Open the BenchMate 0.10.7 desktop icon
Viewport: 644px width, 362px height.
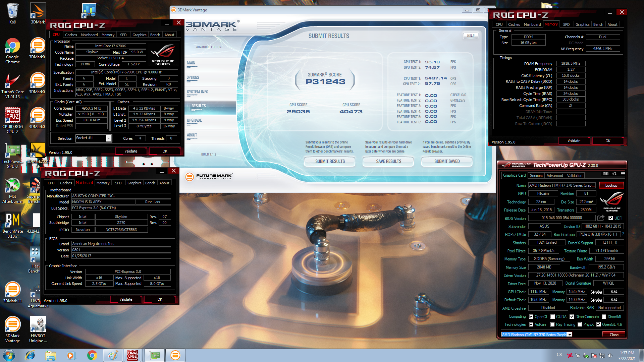coord(12,225)
